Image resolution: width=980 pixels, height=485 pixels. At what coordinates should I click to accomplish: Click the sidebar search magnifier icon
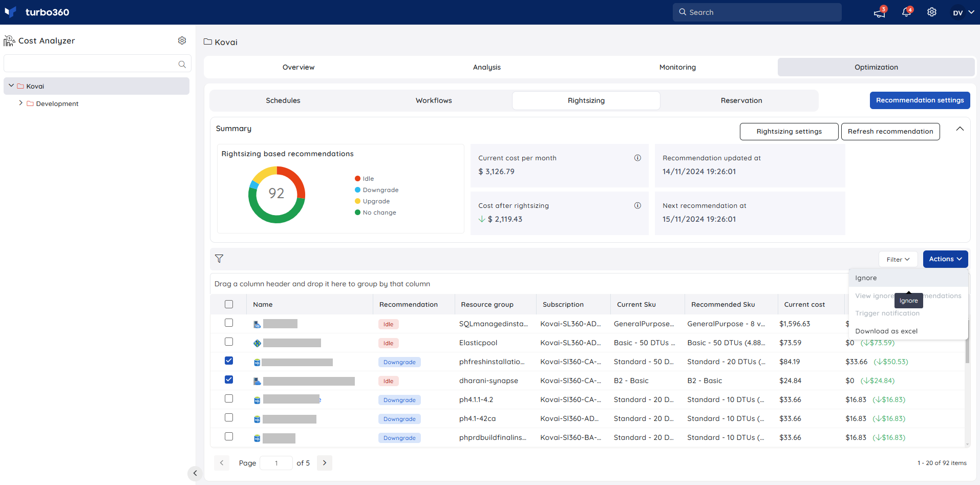[182, 64]
